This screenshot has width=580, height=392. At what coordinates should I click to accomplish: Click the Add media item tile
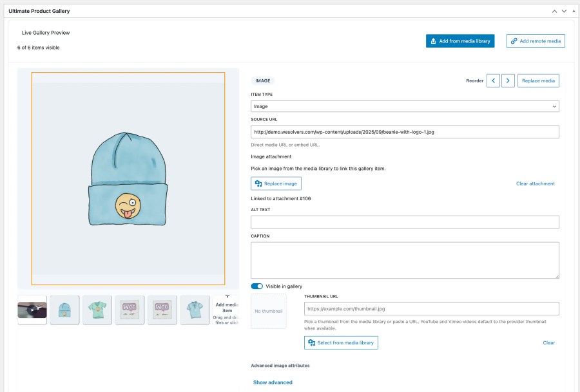[227, 310]
